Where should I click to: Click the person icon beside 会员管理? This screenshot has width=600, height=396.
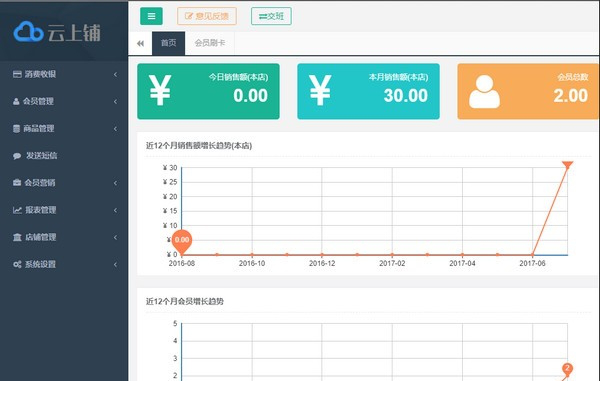coord(16,101)
